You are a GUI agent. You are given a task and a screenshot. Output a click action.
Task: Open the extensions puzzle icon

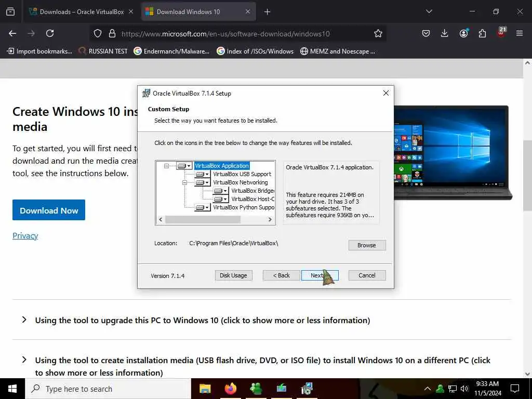(x=482, y=33)
